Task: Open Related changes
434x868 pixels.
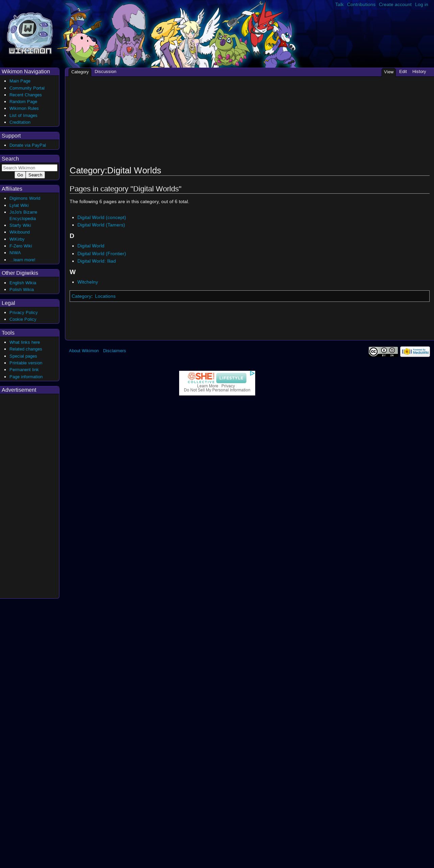Action: point(26,349)
